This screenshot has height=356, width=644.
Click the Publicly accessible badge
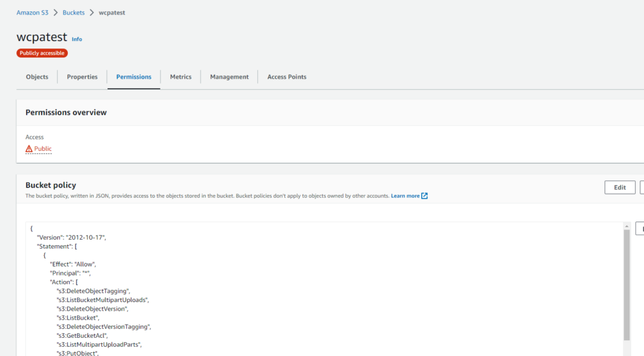click(42, 53)
